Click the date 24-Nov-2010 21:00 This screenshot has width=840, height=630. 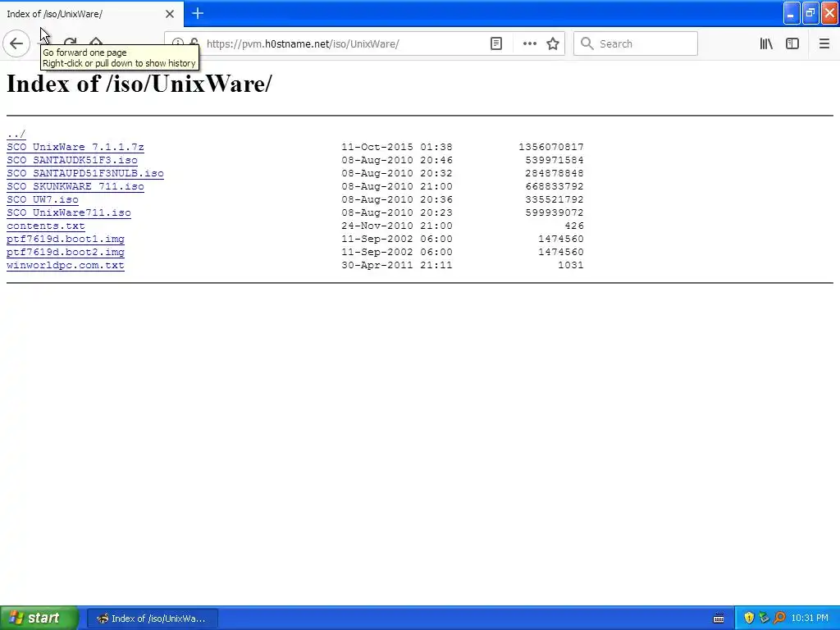(397, 226)
